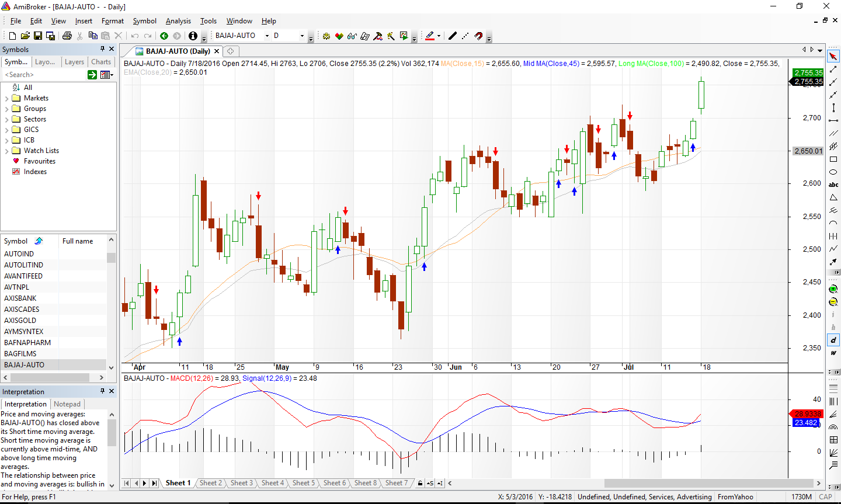Expand the Markets tree node
The height and width of the screenshot is (504, 841).
point(6,98)
